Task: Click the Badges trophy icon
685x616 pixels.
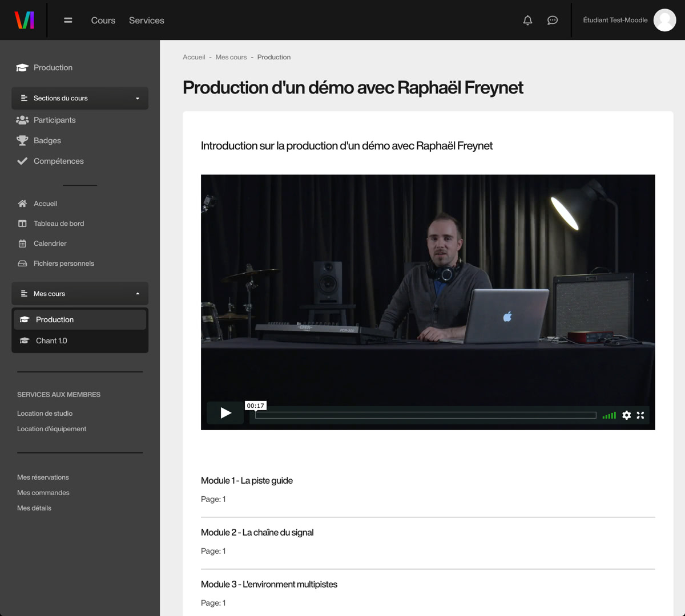Action: pyautogui.click(x=22, y=140)
